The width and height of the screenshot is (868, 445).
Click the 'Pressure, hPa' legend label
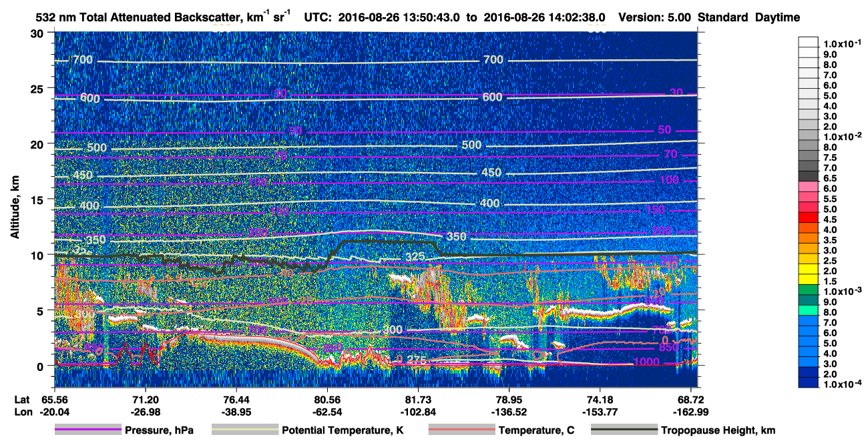160,430
